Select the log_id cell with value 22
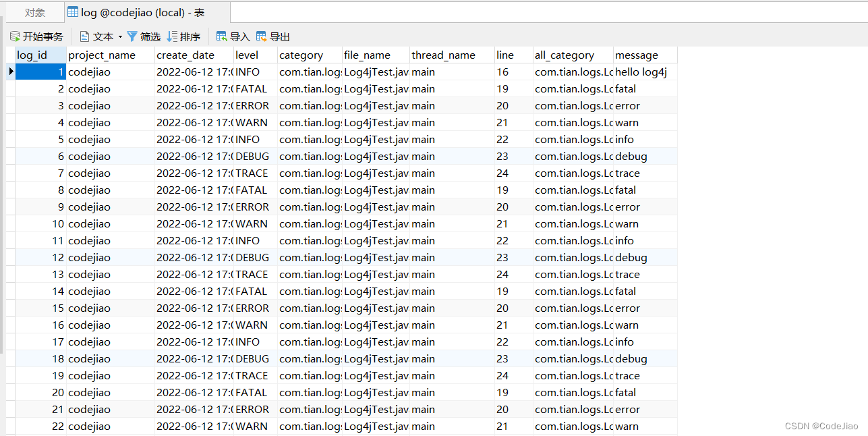The height and width of the screenshot is (436, 868). [x=40, y=426]
